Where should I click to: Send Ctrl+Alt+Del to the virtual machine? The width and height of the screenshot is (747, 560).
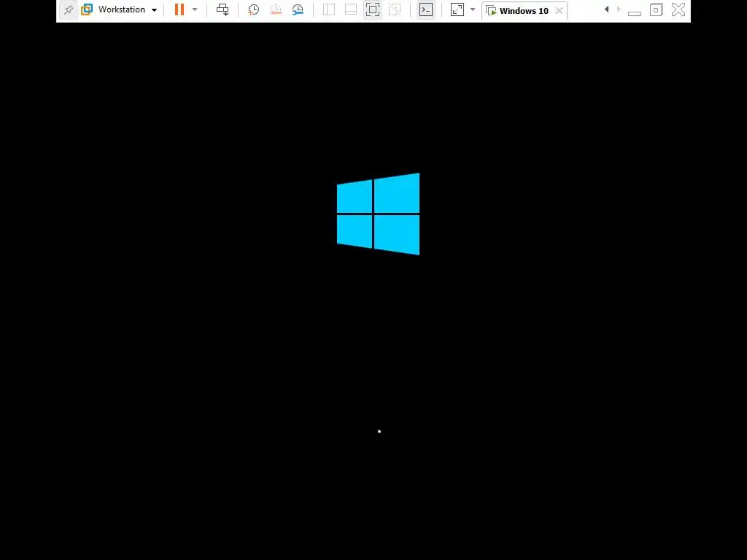(x=222, y=9)
